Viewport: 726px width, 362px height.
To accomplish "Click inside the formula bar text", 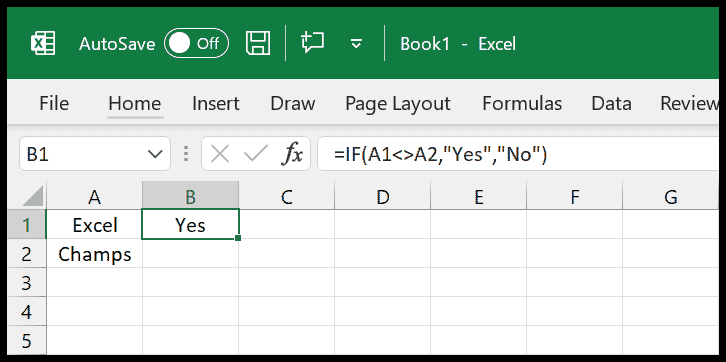I will 440,154.
